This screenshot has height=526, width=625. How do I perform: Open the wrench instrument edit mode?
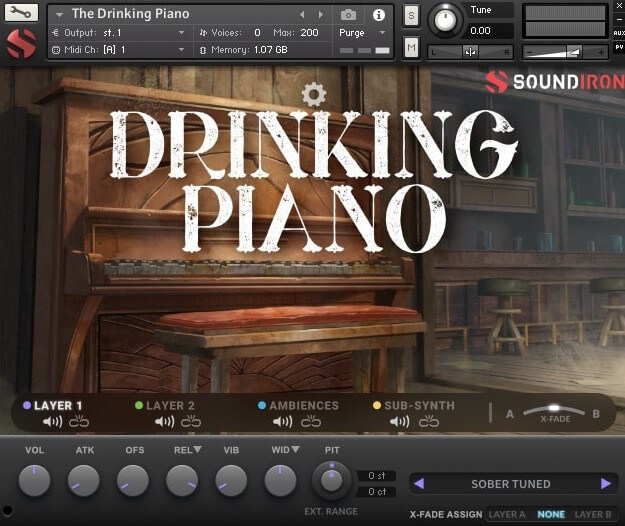tap(21, 12)
